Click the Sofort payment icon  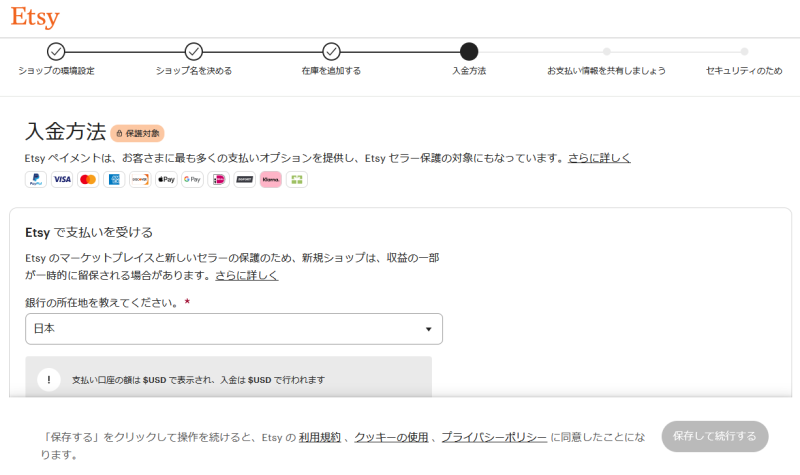coord(244,180)
